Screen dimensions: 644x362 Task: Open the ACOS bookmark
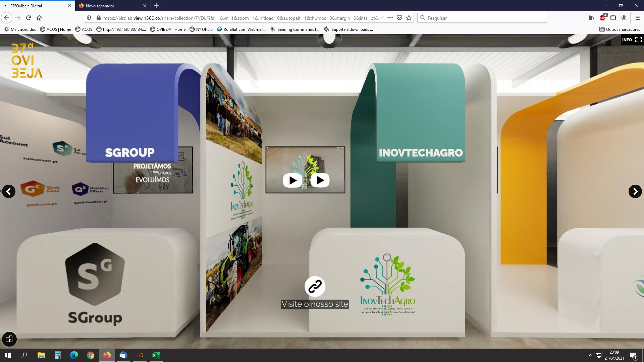84,29
